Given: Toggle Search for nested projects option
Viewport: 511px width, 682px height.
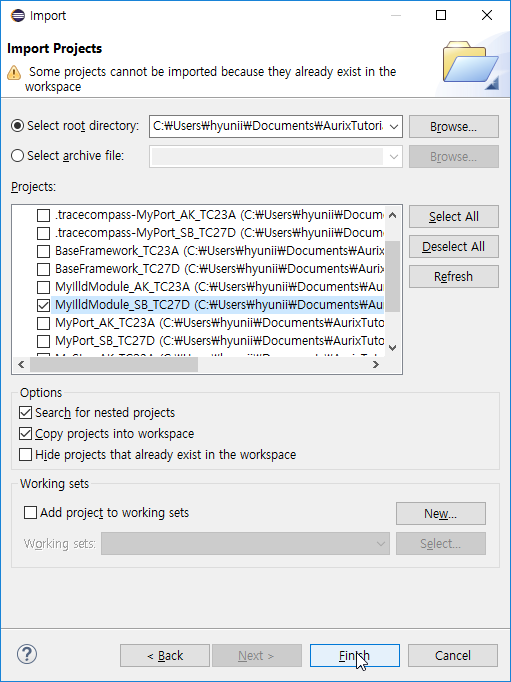Looking at the screenshot, I should point(25,412).
